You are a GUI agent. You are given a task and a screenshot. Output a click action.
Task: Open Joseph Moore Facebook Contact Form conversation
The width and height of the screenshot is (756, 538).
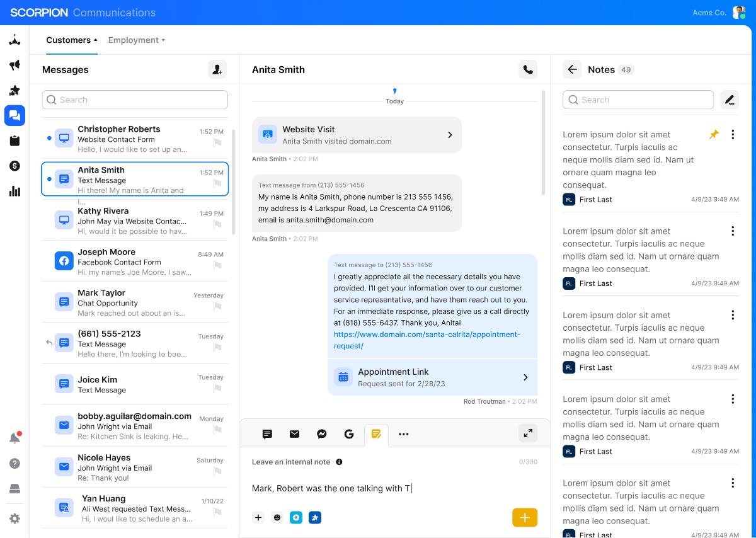(x=135, y=262)
